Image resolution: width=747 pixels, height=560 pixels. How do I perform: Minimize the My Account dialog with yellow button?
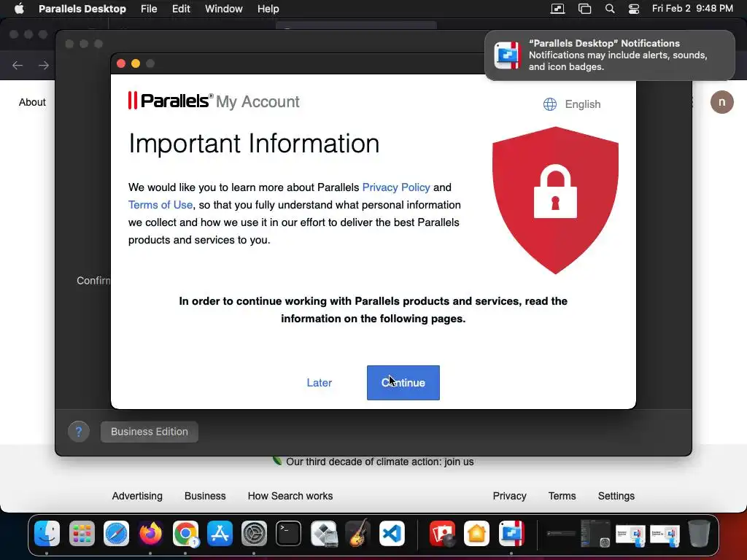(136, 63)
